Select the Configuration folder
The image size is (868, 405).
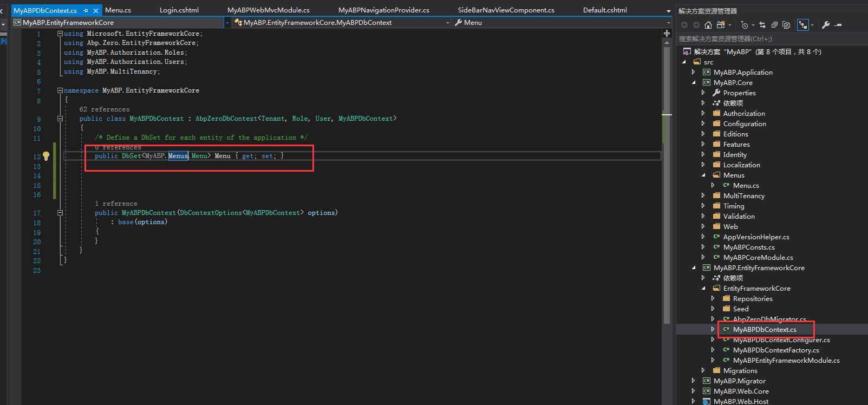[739, 123]
